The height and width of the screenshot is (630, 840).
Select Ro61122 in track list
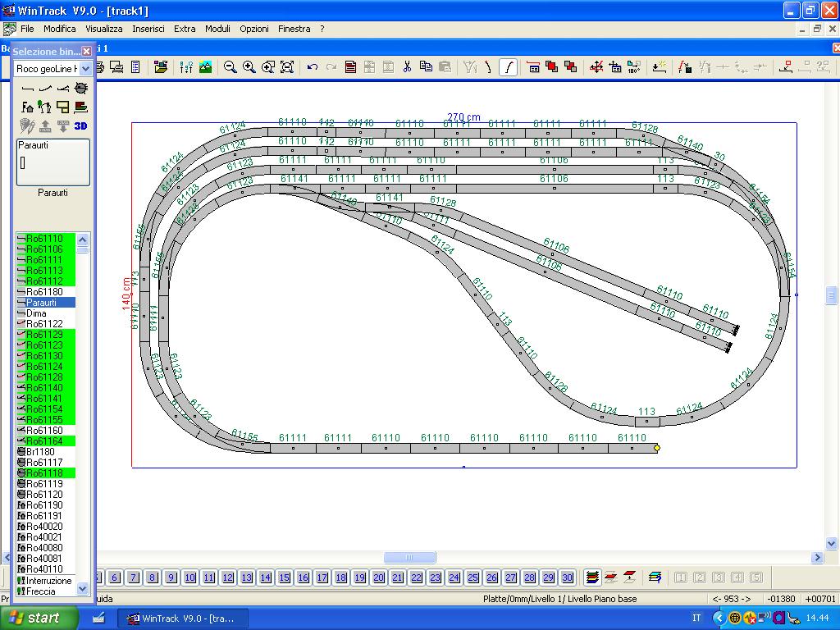pyautogui.click(x=46, y=324)
